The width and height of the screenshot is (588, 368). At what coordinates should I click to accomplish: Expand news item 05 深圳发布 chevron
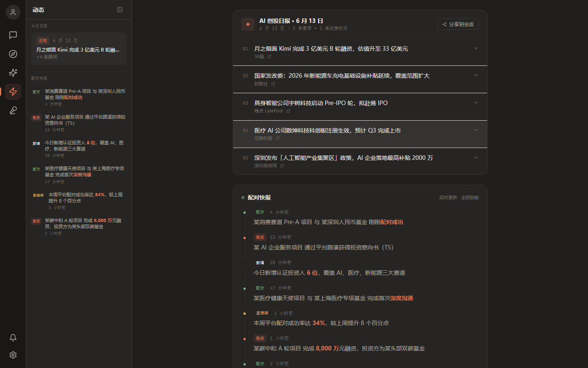coord(476,157)
